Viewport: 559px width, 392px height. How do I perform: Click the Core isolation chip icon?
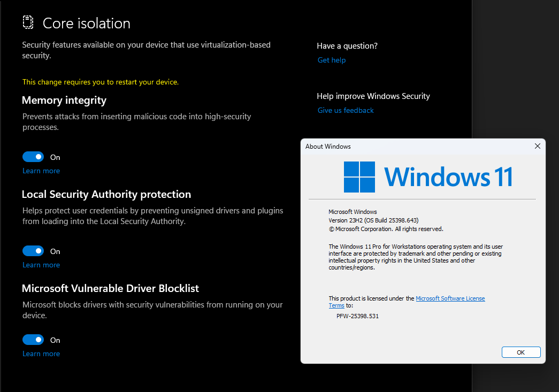coord(28,22)
